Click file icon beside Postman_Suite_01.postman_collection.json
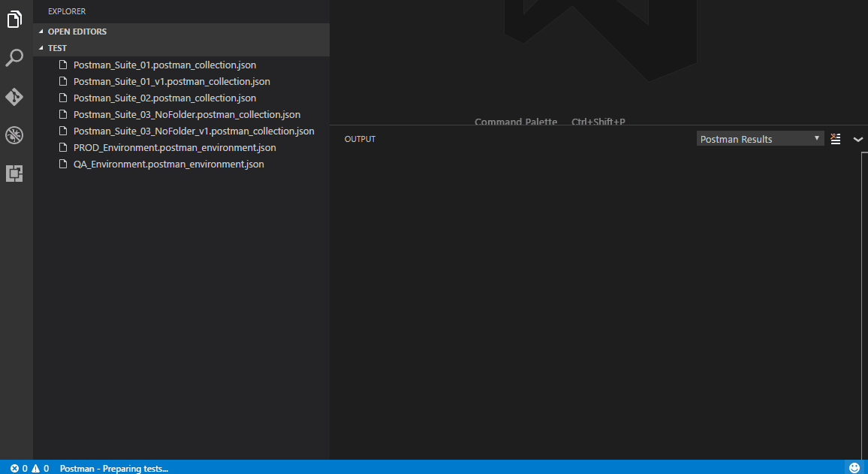Viewport: 868px width, 474px height. tap(63, 65)
